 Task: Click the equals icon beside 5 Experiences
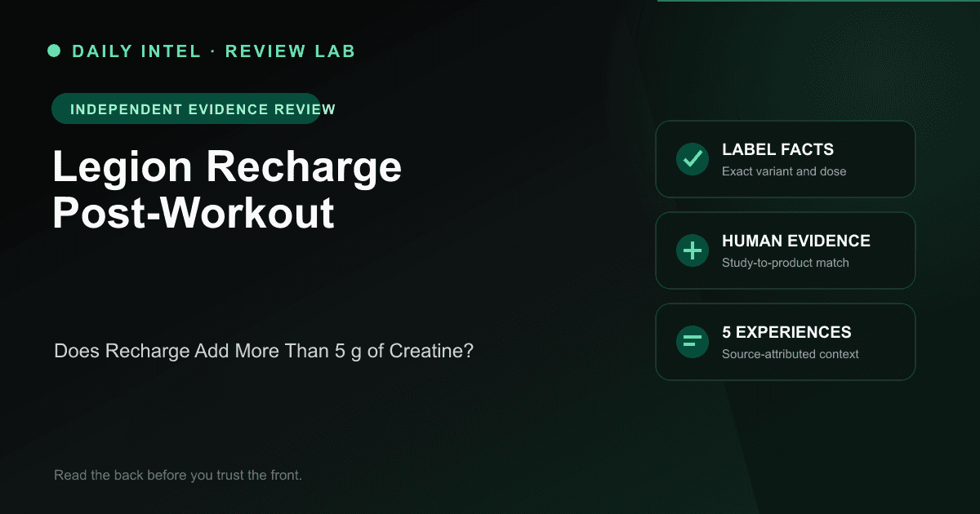click(x=693, y=342)
